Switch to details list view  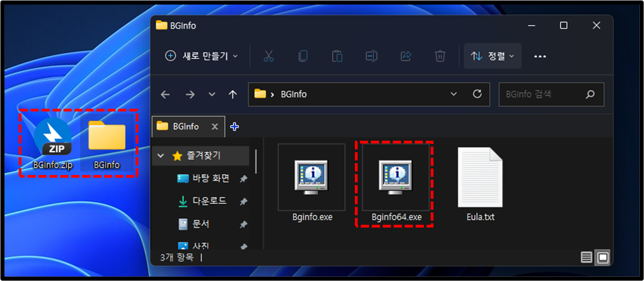coord(586,258)
